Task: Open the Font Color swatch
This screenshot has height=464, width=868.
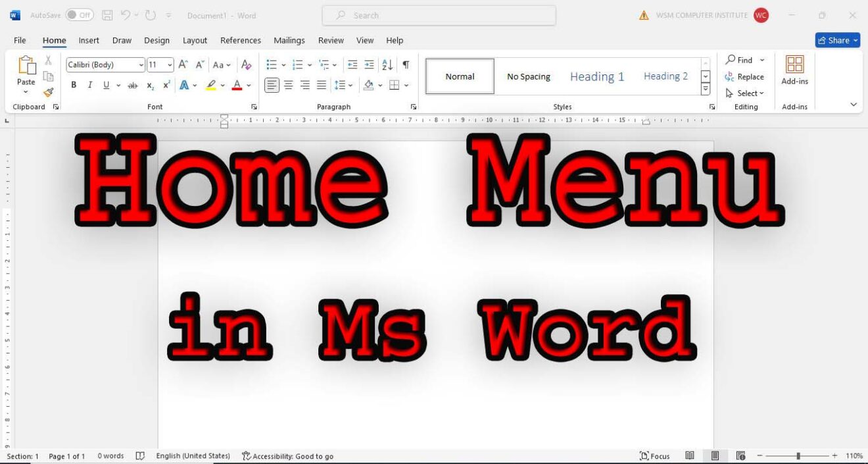Action: point(237,84)
